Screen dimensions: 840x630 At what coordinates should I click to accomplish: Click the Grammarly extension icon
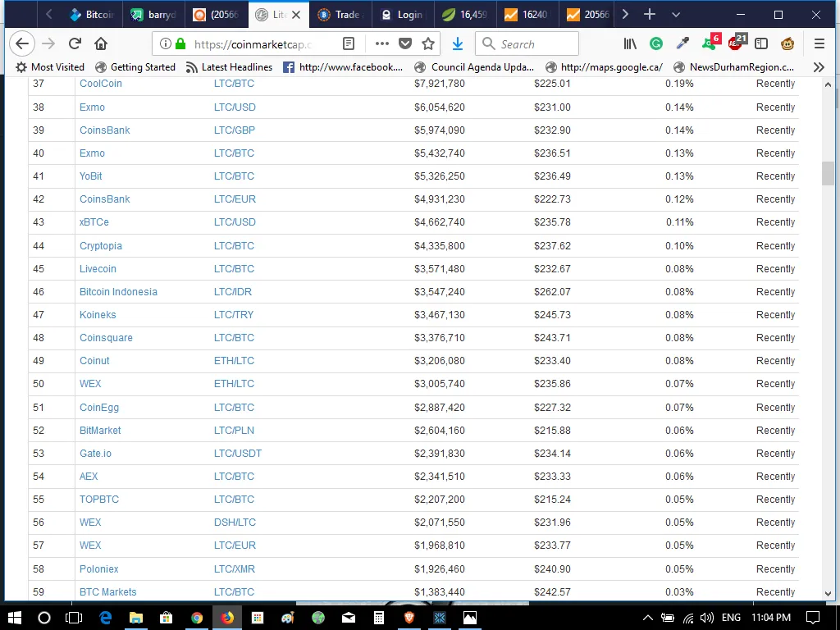pyautogui.click(x=656, y=44)
